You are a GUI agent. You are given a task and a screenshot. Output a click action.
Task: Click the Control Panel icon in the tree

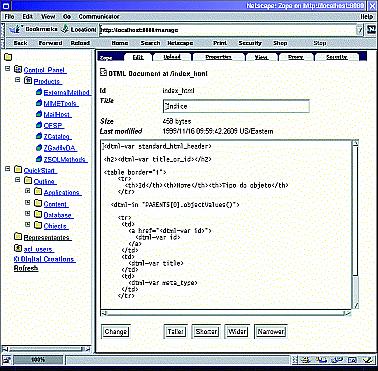pyautogui.click(x=18, y=69)
